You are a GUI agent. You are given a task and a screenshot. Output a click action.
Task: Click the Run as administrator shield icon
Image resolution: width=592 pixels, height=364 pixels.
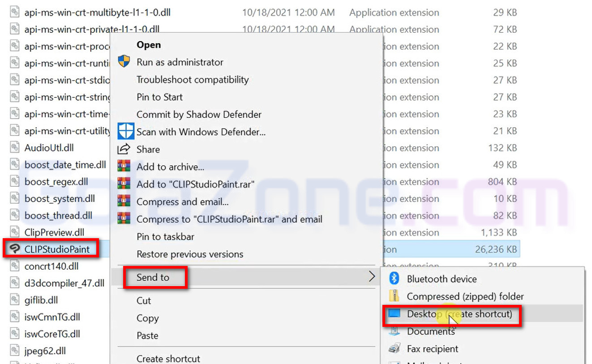pos(124,62)
